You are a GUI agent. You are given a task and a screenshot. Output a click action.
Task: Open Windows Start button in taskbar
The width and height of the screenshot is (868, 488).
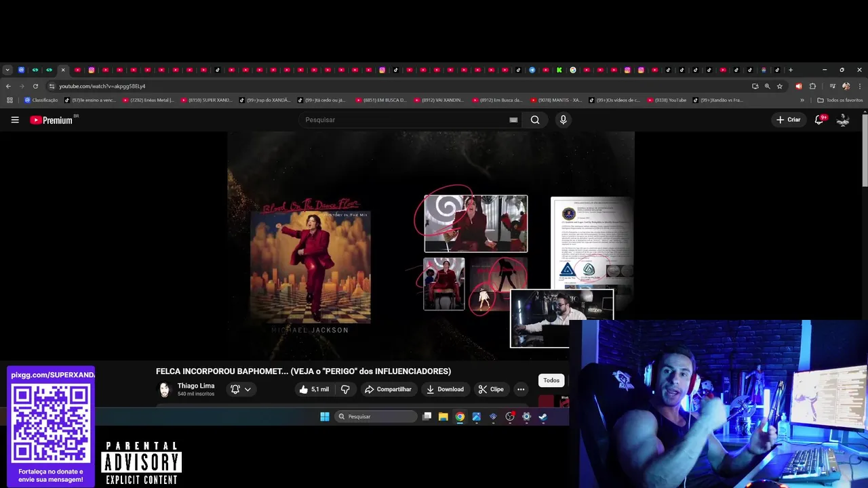click(x=325, y=417)
